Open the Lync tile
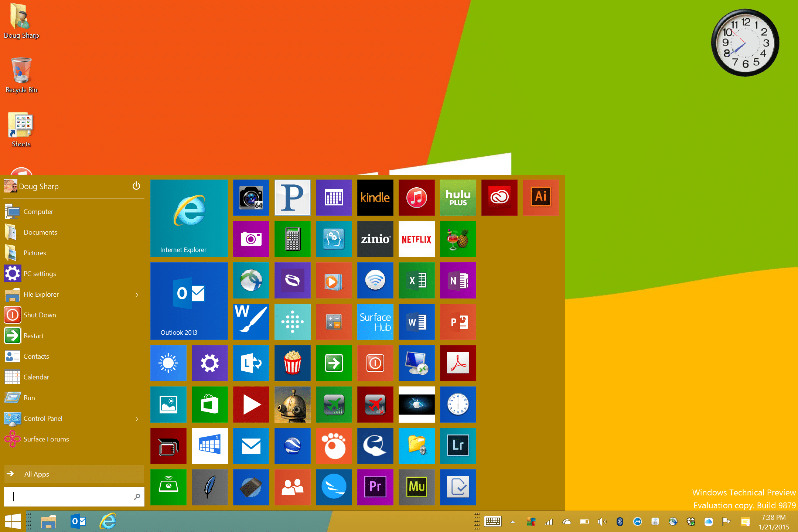The image size is (798, 532). coord(251,363)
